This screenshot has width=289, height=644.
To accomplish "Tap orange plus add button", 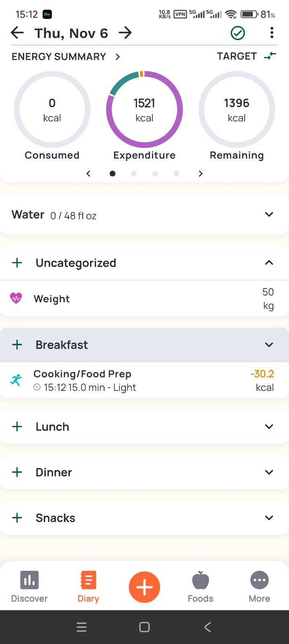I will point(144,587).
